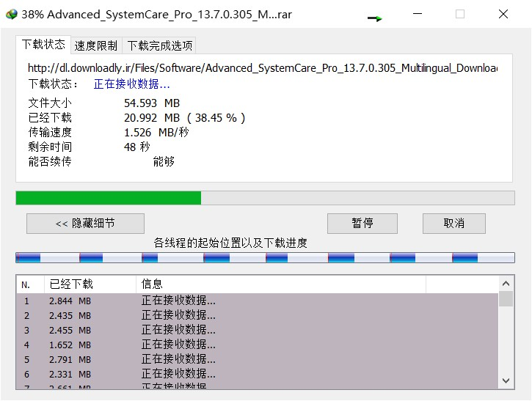Cancel the download with 取消 button
Image resolution: width=532 pixels, height=401 pixels.
coord(454,224)
